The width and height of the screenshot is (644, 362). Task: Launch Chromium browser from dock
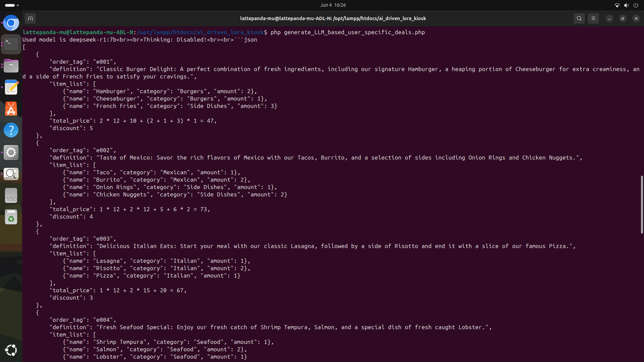point(11,23)
